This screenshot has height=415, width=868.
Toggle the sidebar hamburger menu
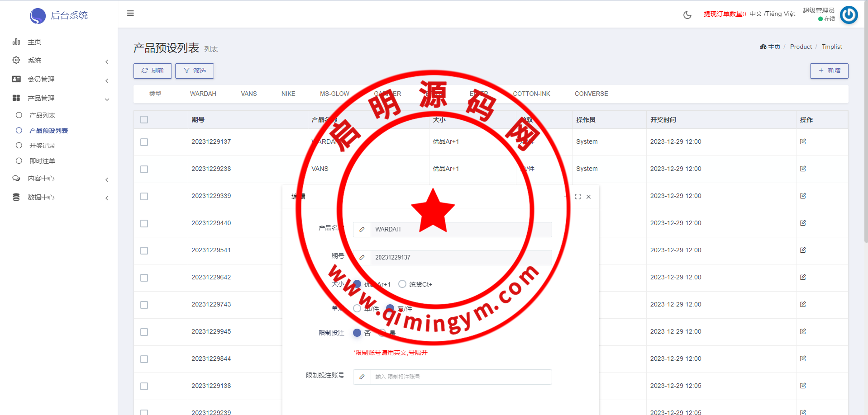tap(130, 13)
